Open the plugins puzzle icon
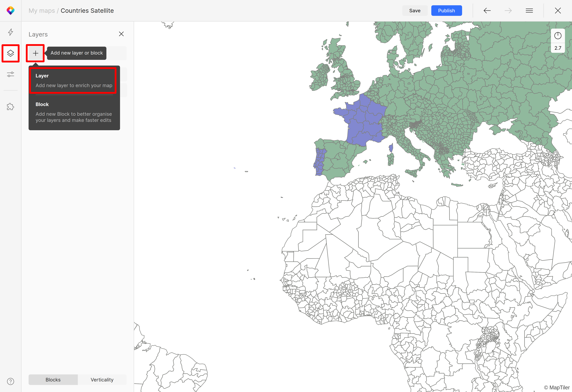The height and width of the screenshot is (392, 572). pos(10,107)
